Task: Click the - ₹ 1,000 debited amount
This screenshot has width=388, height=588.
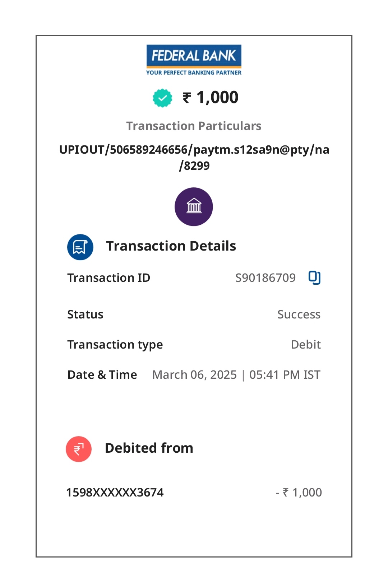Action: point(299,493)
